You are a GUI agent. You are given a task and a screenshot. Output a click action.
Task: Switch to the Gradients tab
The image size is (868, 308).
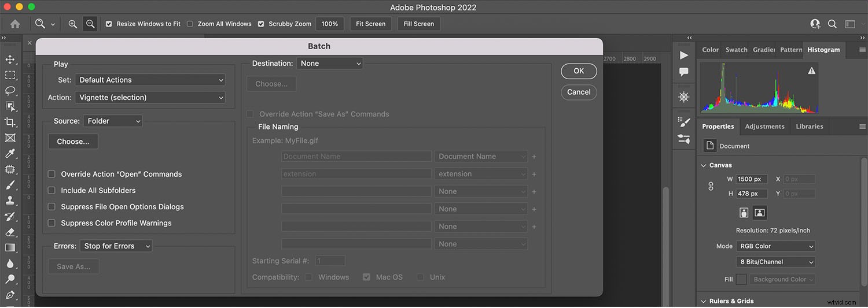click(x=763, y=50)
